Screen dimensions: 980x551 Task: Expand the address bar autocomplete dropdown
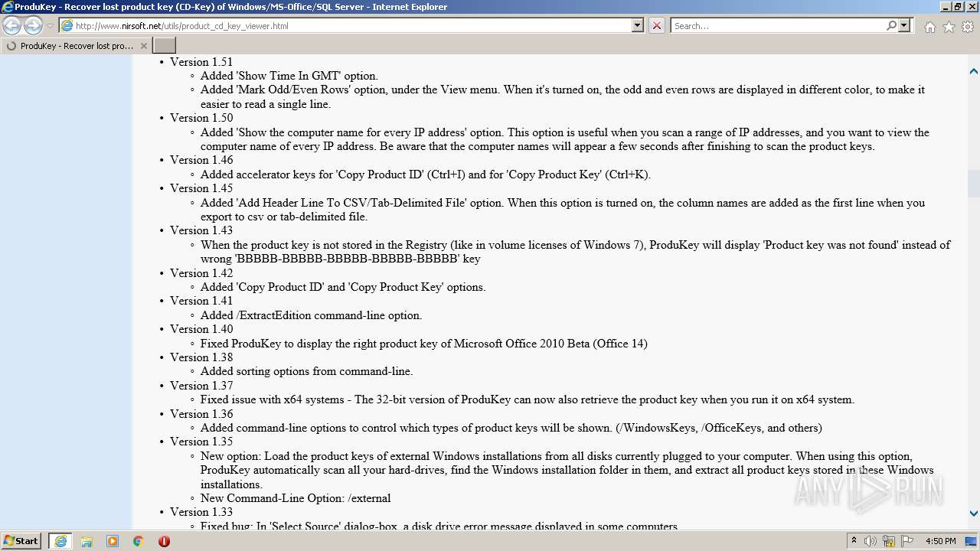pos(637,25)
